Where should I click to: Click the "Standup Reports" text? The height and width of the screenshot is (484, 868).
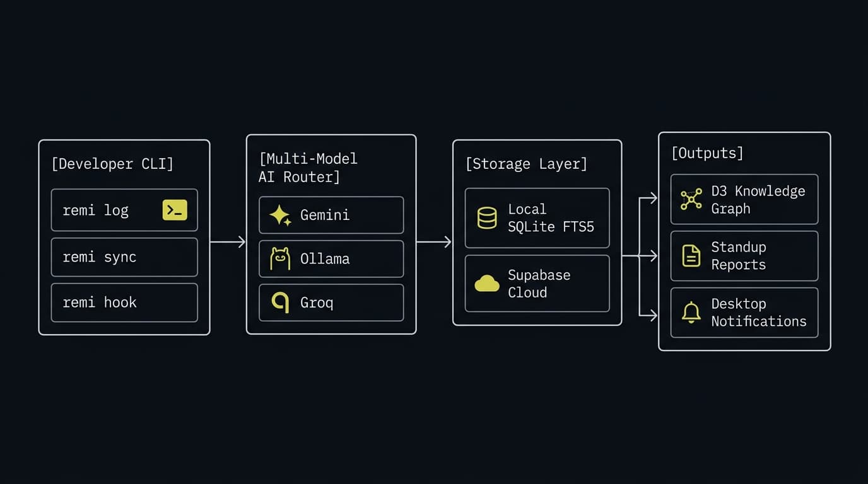[x=739, y=256]
